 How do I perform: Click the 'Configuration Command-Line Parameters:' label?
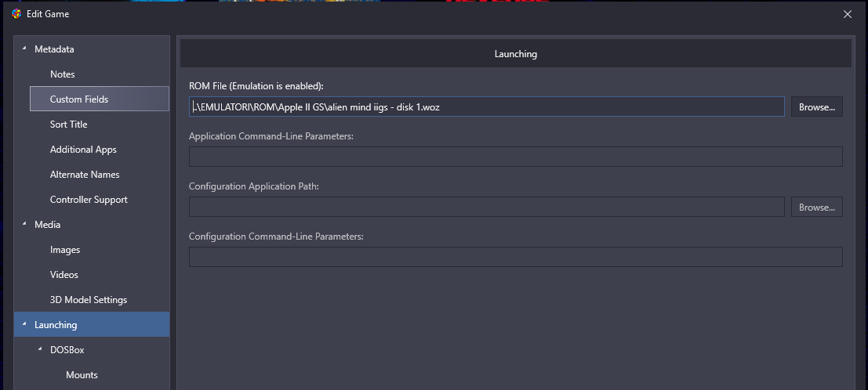(276, 237)
